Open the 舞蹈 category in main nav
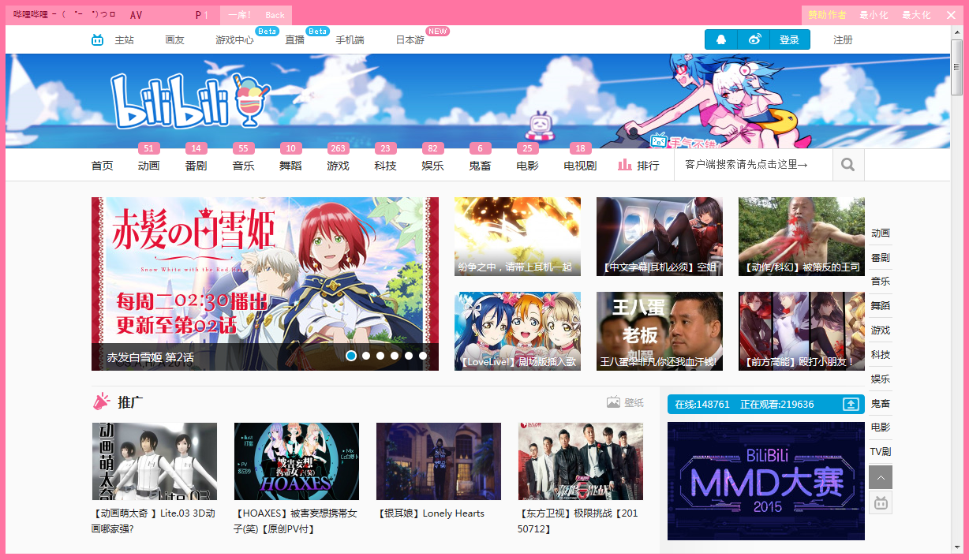Viewport: 969px width, 560px height. pyautogui.click(x=290, y=166)
